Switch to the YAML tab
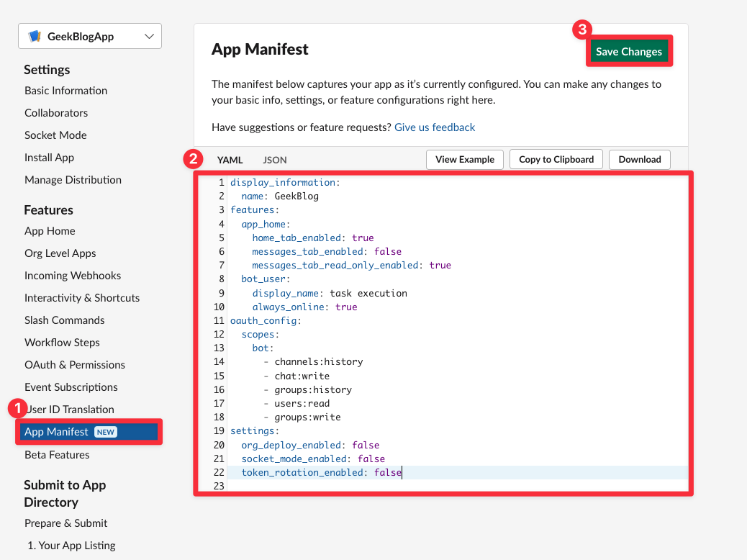The width and height of the screenshot is (747, 560). [x=230, y=160]
